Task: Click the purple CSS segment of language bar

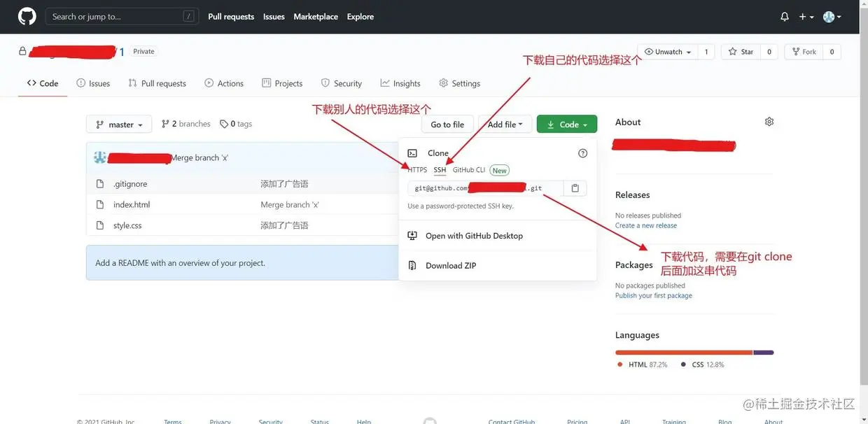Action: [x=764, y=352]
